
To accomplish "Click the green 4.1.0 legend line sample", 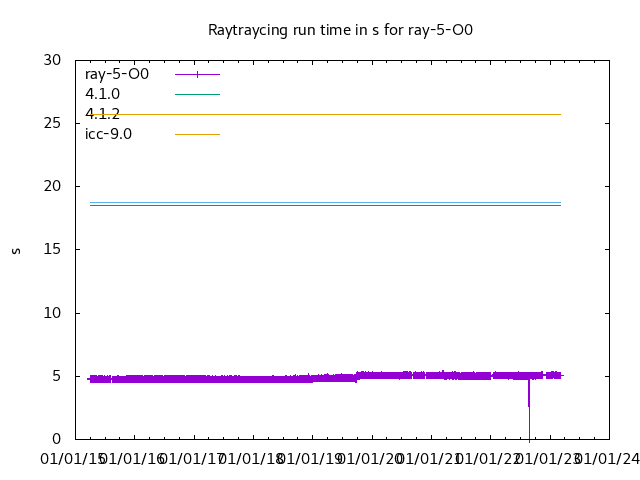I will click(x=197, y=94).
